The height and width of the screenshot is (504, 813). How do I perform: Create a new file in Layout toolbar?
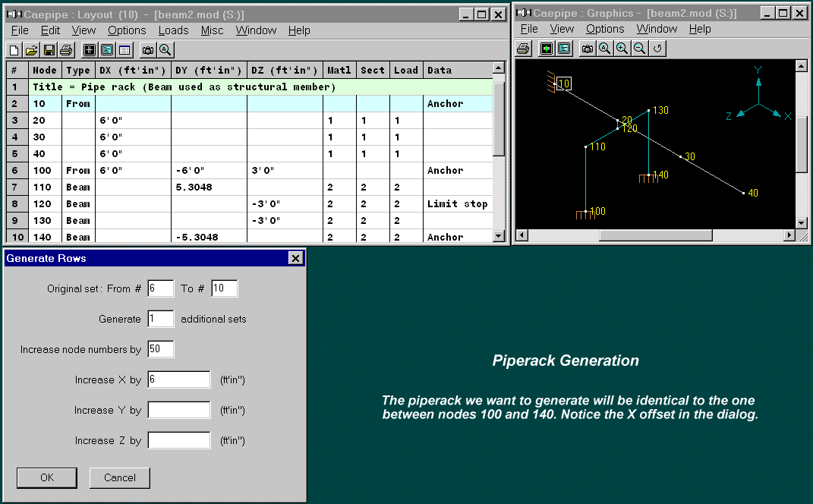(x=14, y=50)
